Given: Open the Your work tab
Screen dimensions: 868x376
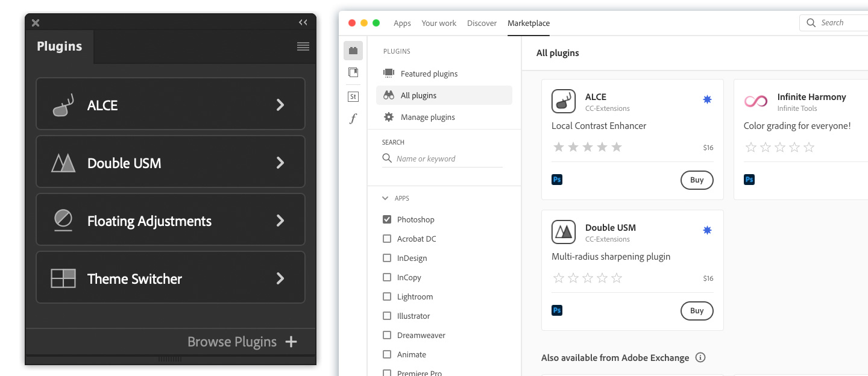Looking at the screenshot, I should pos(439,23).
